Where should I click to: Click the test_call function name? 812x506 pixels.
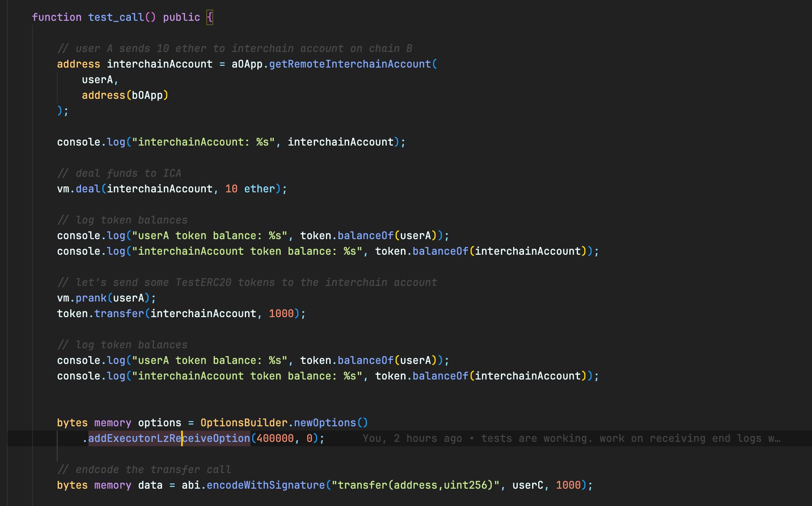click(x=116, y=17)
